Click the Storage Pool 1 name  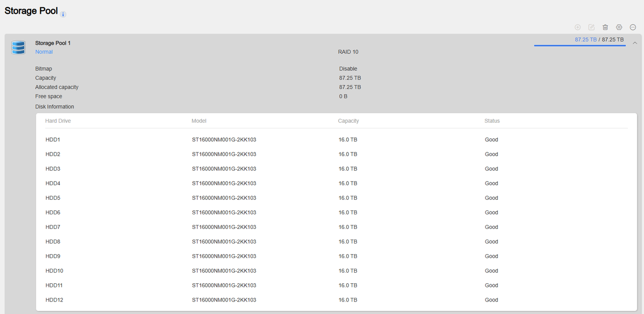[x=53, y=43]
